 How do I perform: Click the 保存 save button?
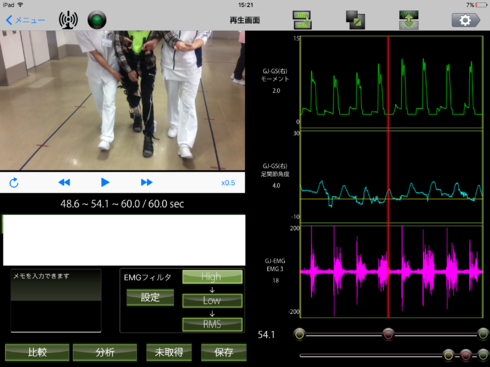[x=224, y=352]
